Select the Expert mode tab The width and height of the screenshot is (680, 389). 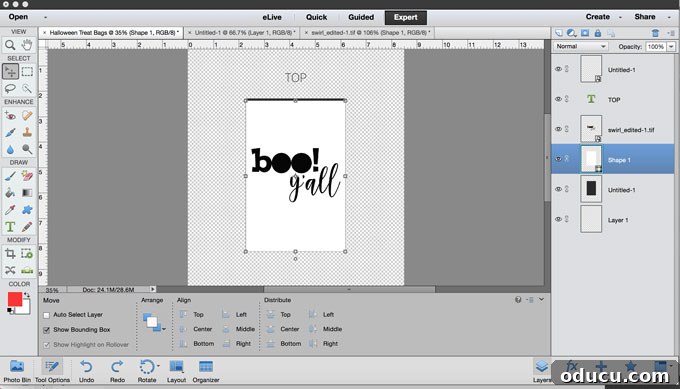[405, 17]
